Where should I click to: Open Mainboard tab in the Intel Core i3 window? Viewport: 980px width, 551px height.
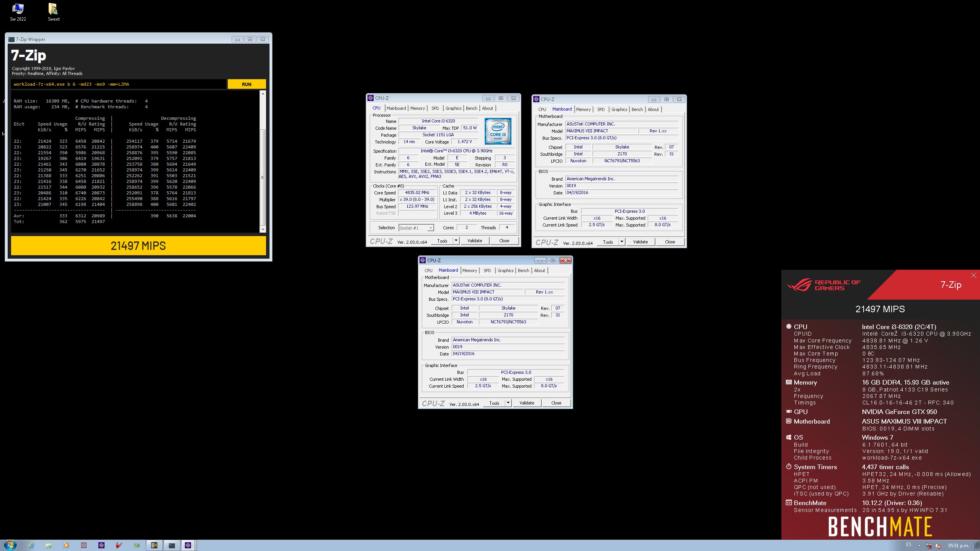pyautogui.click(x=396, y=108)
